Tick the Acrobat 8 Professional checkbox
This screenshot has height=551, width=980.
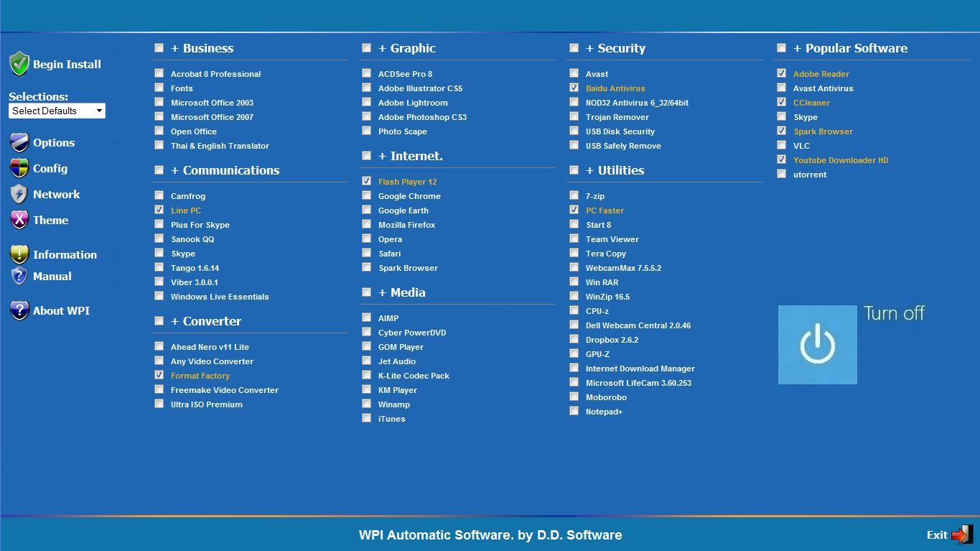tap(159, 73)
